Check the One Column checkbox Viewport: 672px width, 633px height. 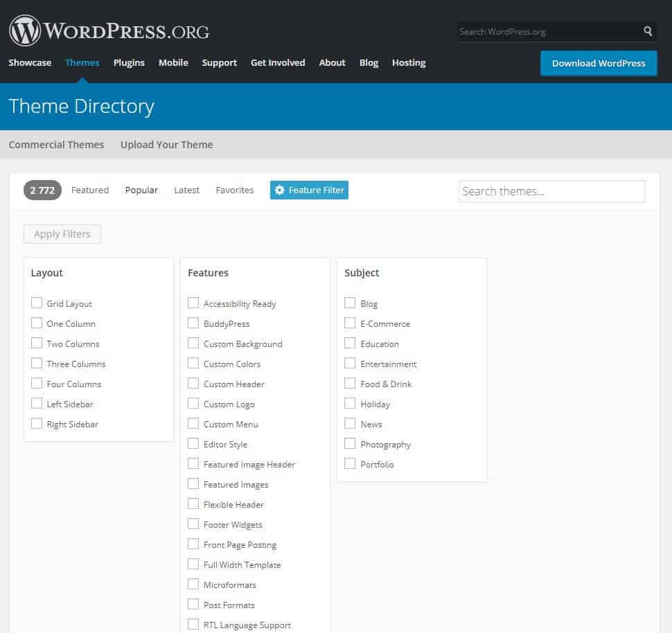coord(37,323)
